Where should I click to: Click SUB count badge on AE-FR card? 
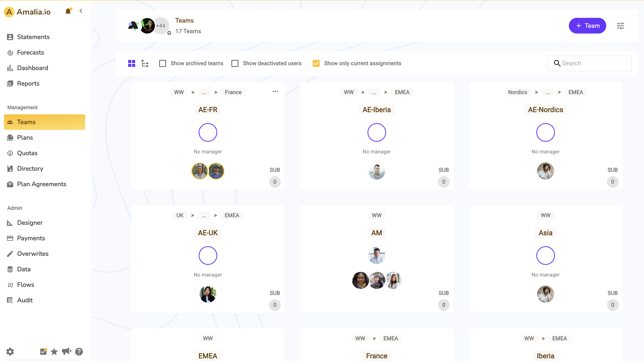click(275, 182)
